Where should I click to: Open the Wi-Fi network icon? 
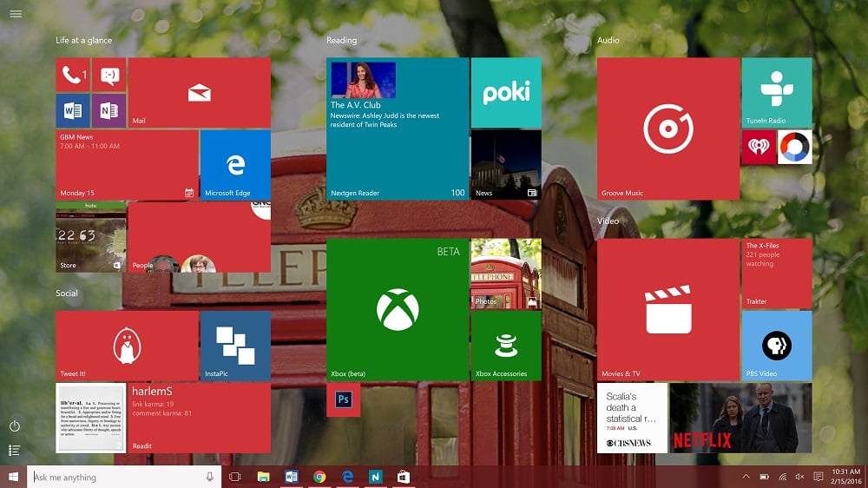coord(782,477)
